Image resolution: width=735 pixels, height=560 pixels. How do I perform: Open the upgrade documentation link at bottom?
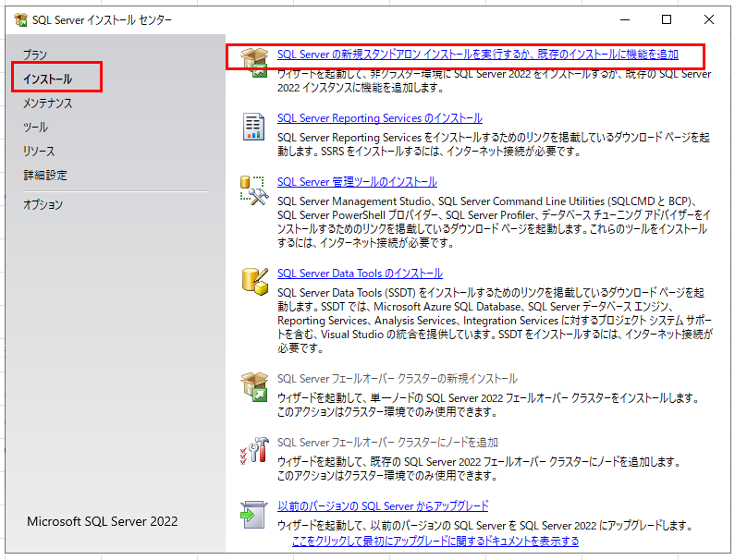coord(435,541)
